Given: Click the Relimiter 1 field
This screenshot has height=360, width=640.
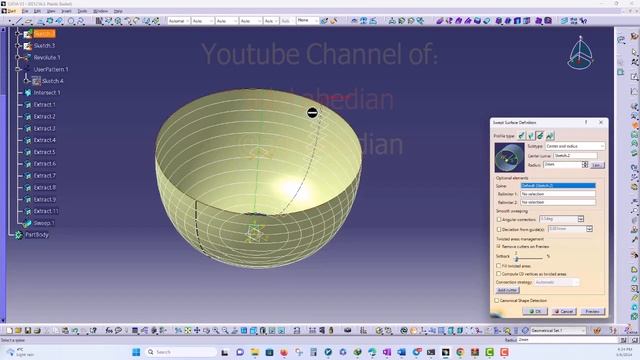Looking at the screenshot, I should 558,194.
